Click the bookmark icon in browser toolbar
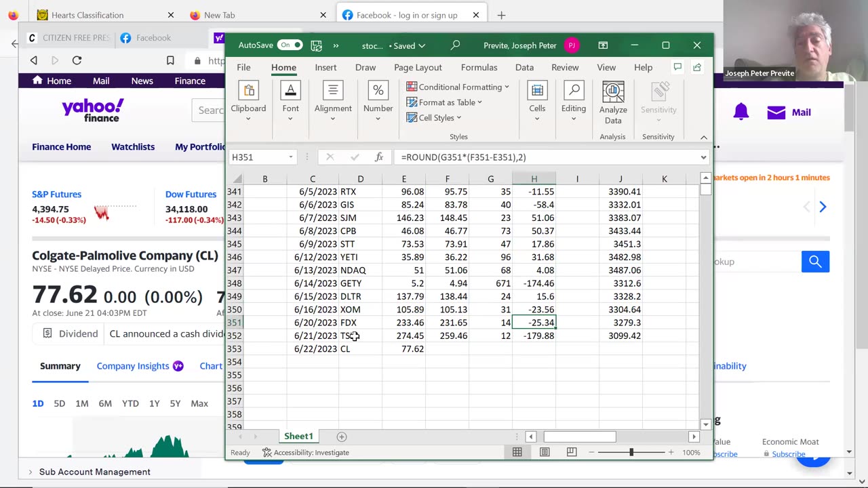The image size is (868, 488). 170,60
